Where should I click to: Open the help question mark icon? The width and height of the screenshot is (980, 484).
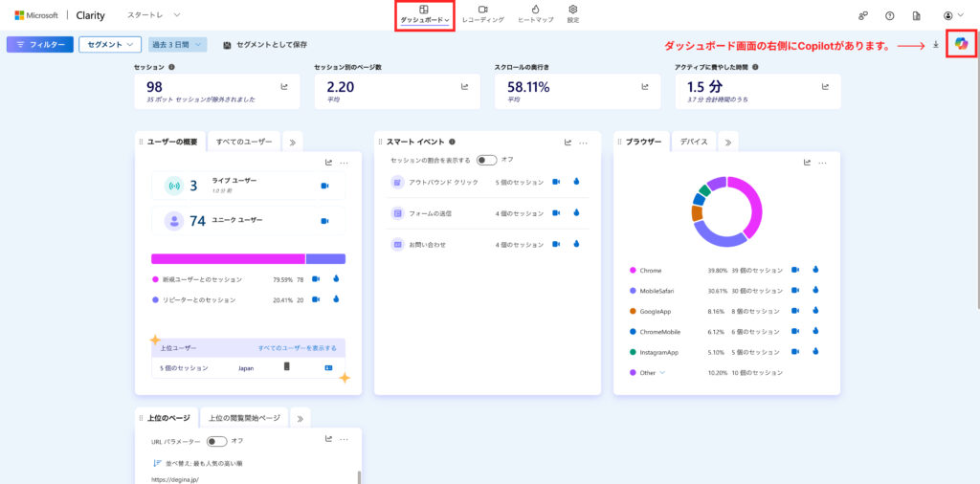[x=889, y=15]
